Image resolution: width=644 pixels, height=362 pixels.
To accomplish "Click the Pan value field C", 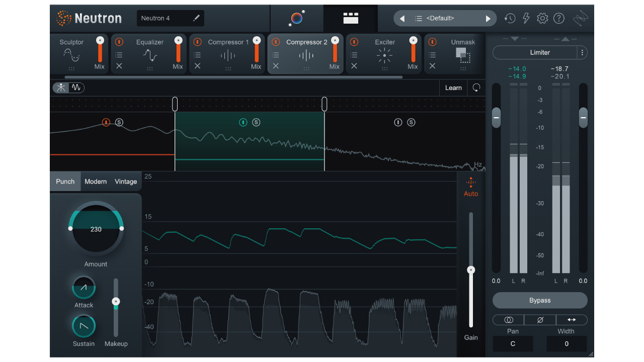I will 513,344.
